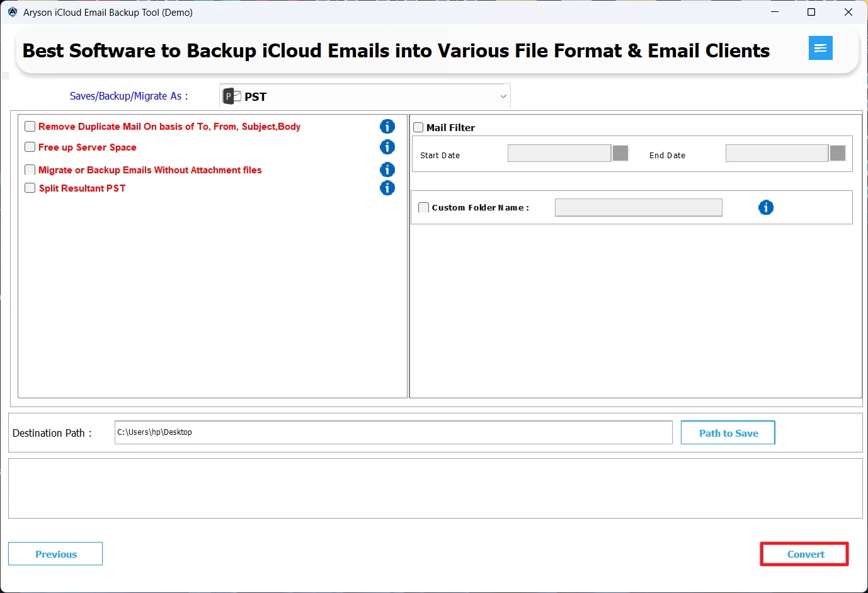This screenshot has height=593, width=868.
Task: Click the Destination Path label
Action: pos(52,433)
